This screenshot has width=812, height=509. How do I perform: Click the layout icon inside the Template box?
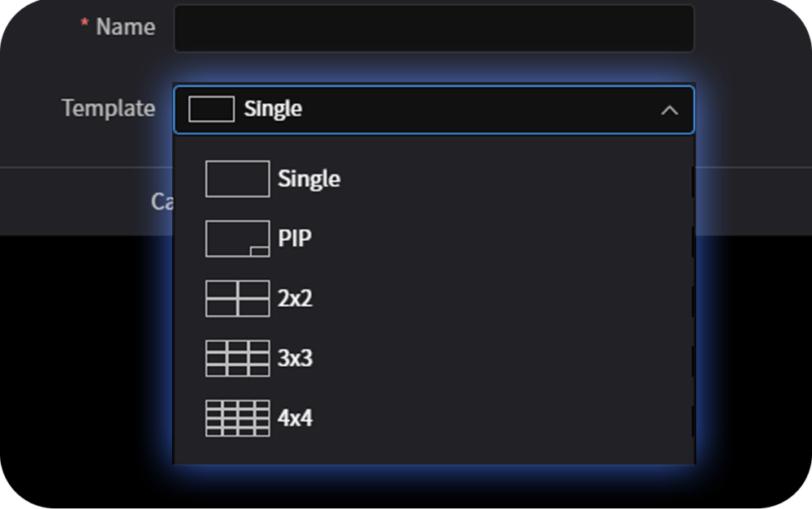(x=211, y=110)
